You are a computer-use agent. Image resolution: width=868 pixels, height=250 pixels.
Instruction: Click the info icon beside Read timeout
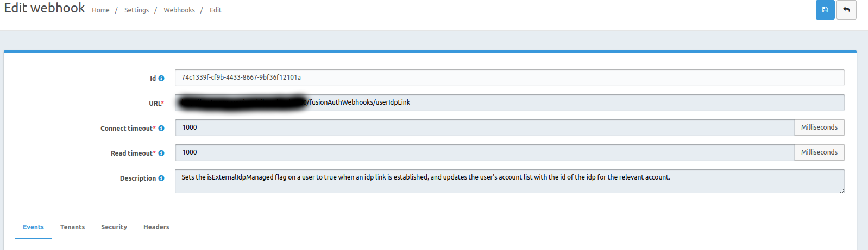point(161,153)
